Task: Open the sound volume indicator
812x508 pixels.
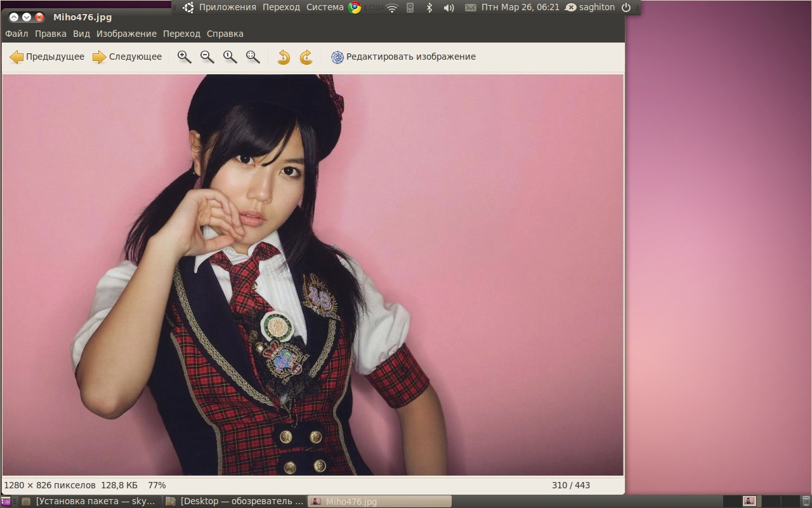Action: tap(449, 8)
